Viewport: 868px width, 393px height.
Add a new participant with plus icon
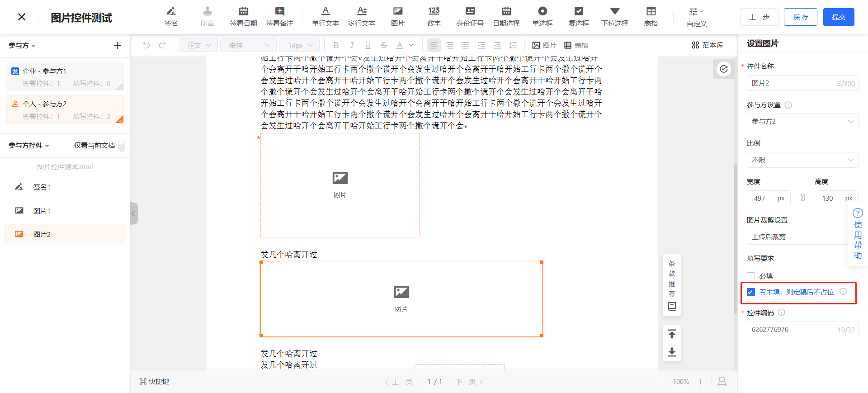[118, 45]
